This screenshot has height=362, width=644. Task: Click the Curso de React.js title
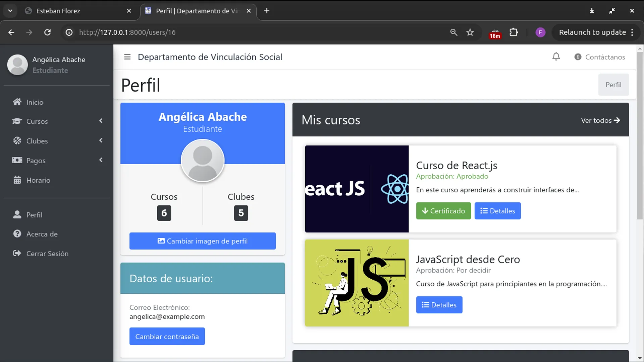457,165
